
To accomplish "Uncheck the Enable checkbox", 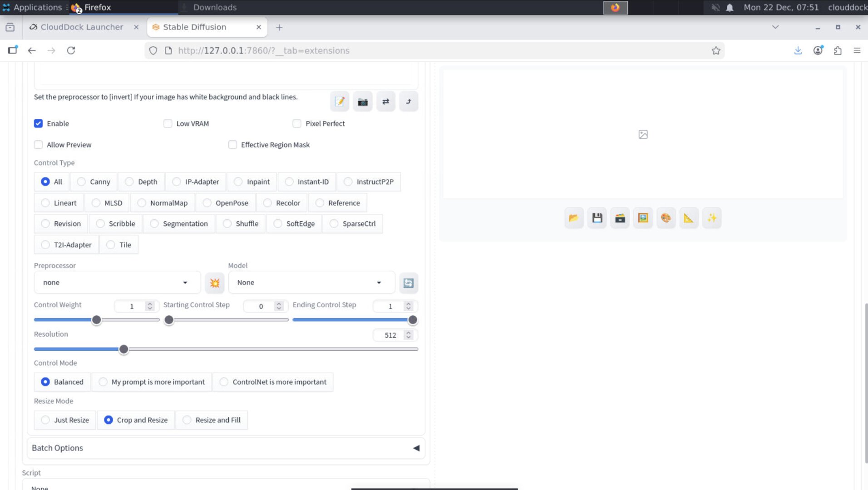I will (x=38, y=123).
